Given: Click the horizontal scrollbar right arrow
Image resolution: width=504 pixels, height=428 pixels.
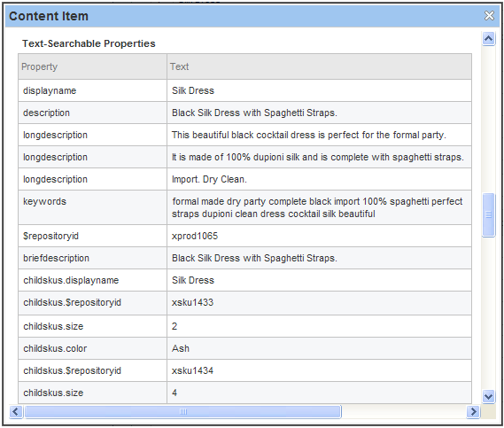Looking at the screenshot, I should 473,411.
